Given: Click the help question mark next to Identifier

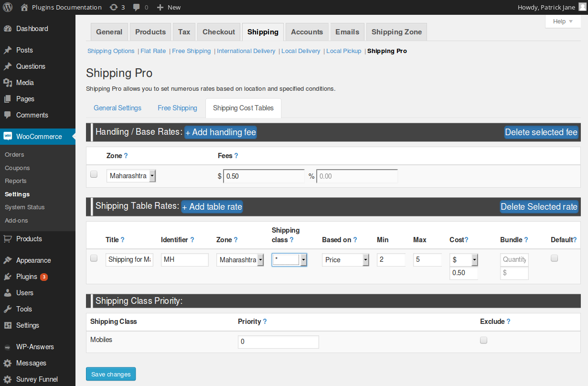Looking at the screenshot, I should point(192,240).
